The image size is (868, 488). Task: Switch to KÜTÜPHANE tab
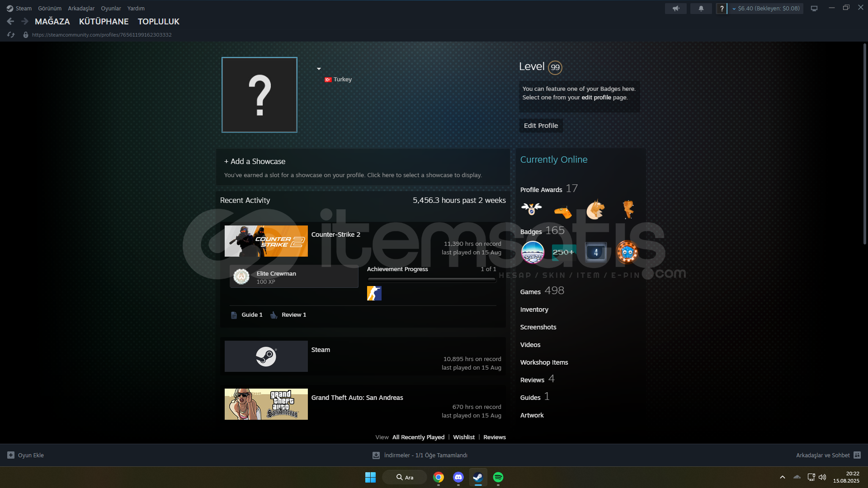point(104,21)
